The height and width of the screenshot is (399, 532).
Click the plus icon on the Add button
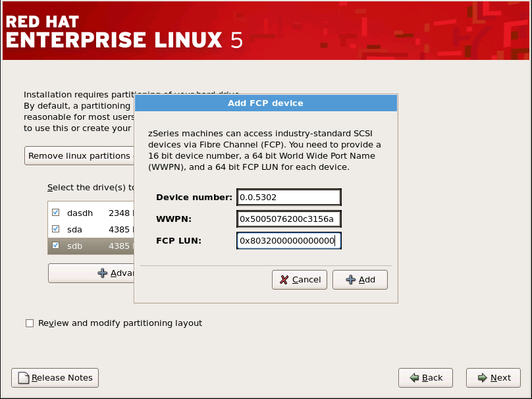[x=350, y=279]
